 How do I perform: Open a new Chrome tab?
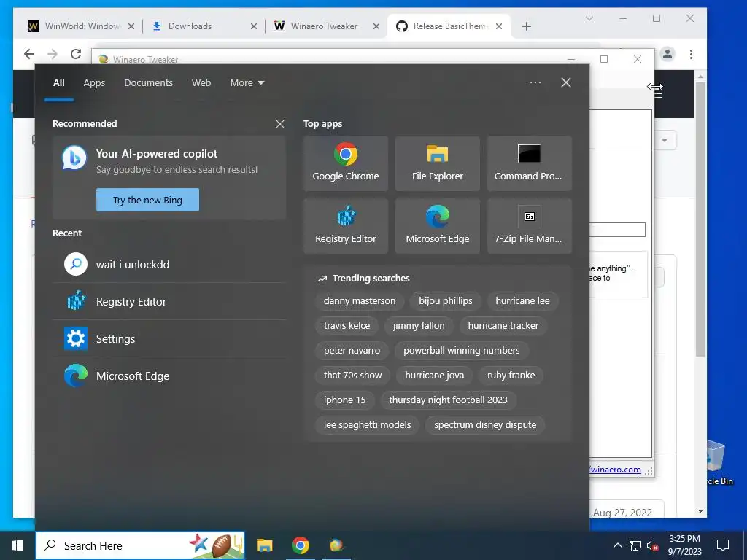pos(527,26)
